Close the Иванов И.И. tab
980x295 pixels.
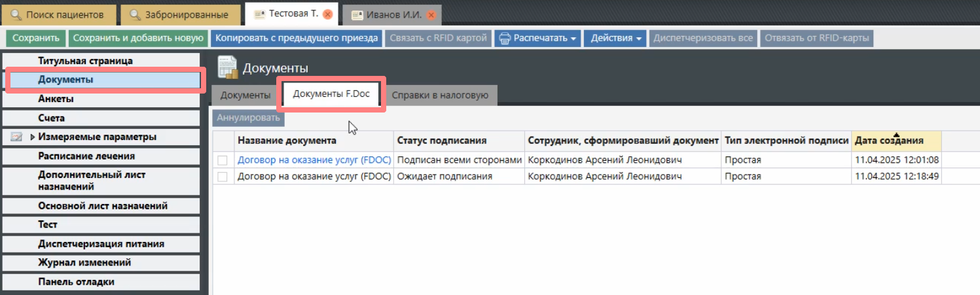click(431, 14)
